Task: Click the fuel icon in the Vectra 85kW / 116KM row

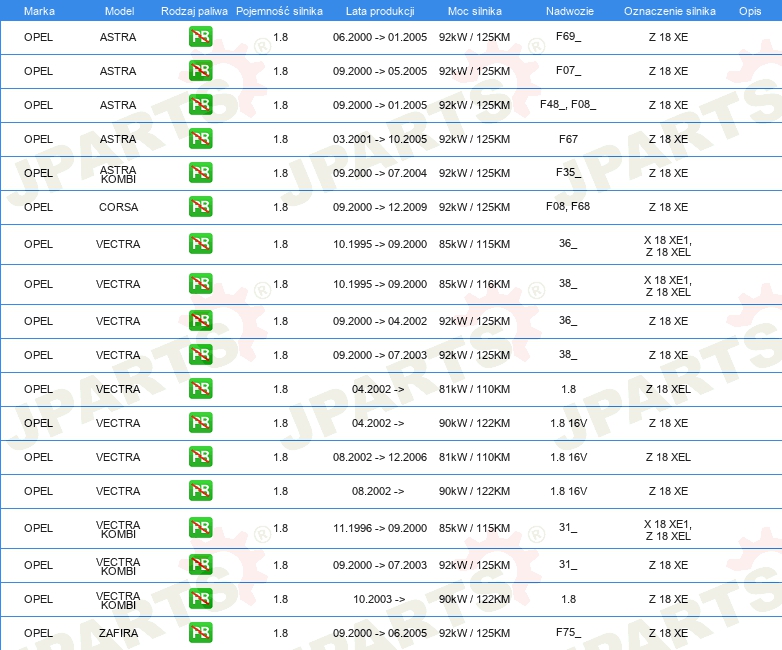Action: pos(200,283)
